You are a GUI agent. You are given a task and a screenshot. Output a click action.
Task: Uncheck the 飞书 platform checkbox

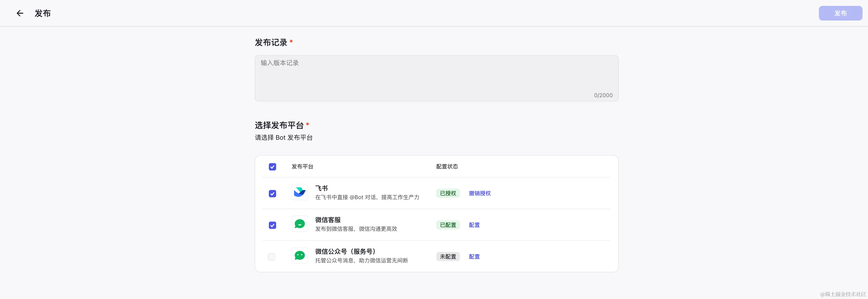tap(272, 194)
